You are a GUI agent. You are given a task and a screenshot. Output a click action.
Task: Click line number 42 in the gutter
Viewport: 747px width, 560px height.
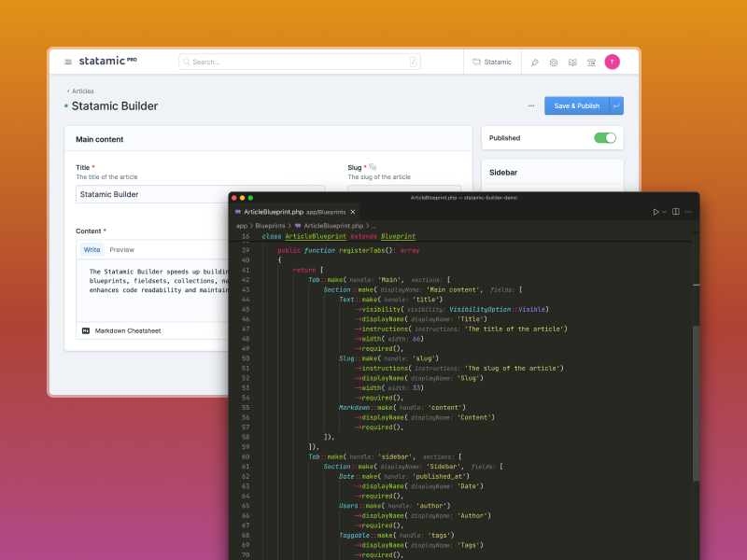pos(246,280)
